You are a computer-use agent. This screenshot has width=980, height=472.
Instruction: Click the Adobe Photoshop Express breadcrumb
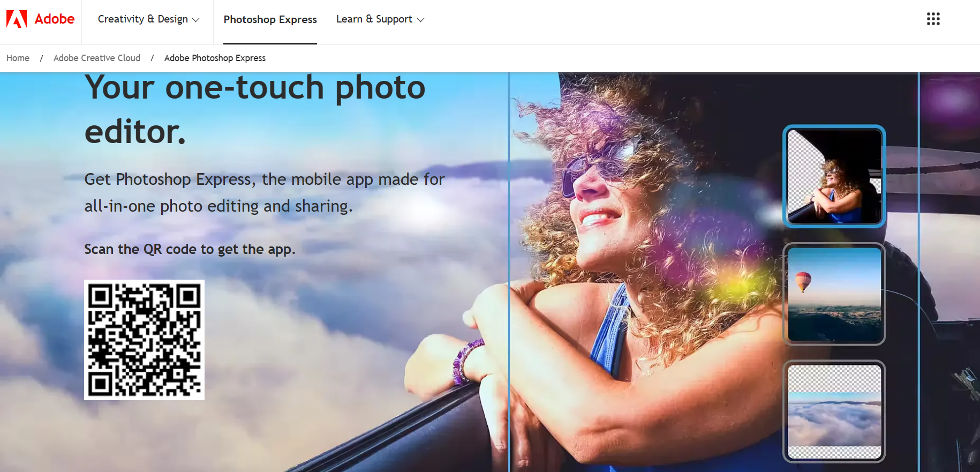pyautogui.click(x=215, y=58)
